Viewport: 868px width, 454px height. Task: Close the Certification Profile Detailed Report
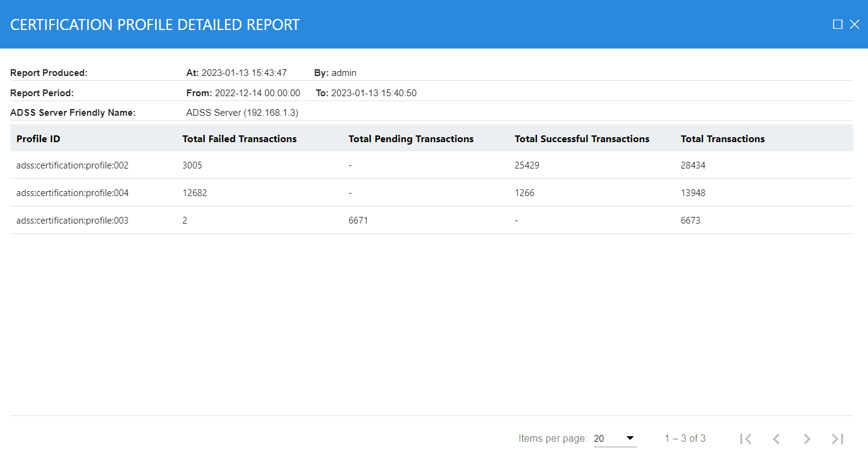pos(855,25)
